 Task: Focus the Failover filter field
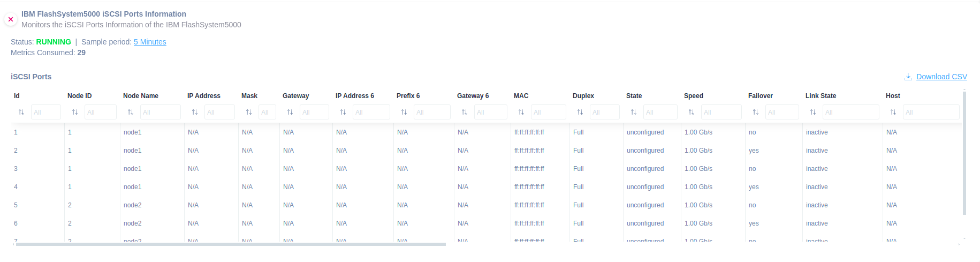click(x=782, y=112)
